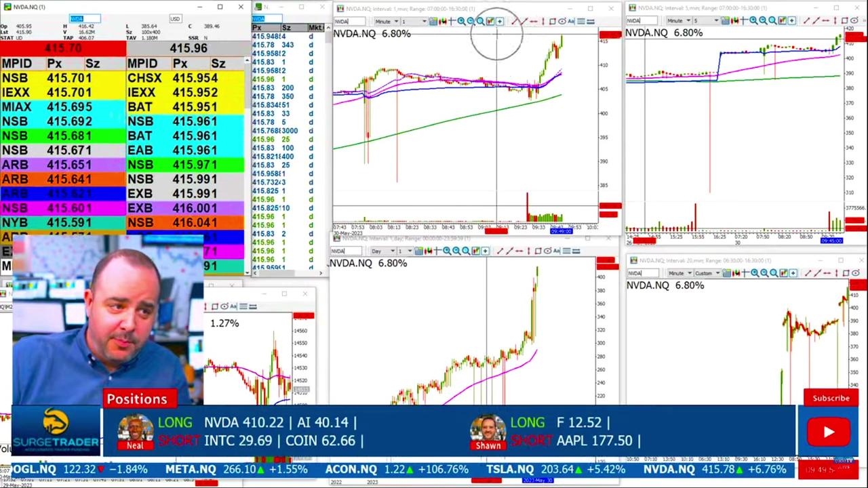
Task: Click the symbol field in daily chart toolbar
Action: (x=346, y=251)
